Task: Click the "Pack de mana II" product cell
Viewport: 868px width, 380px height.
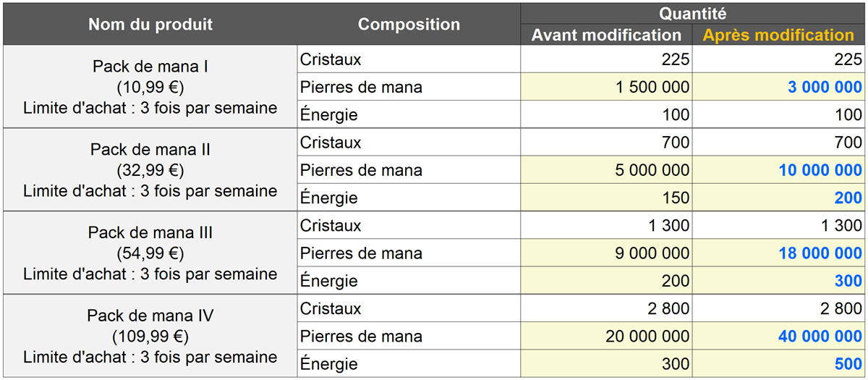Action: click(x=150, y=170)
